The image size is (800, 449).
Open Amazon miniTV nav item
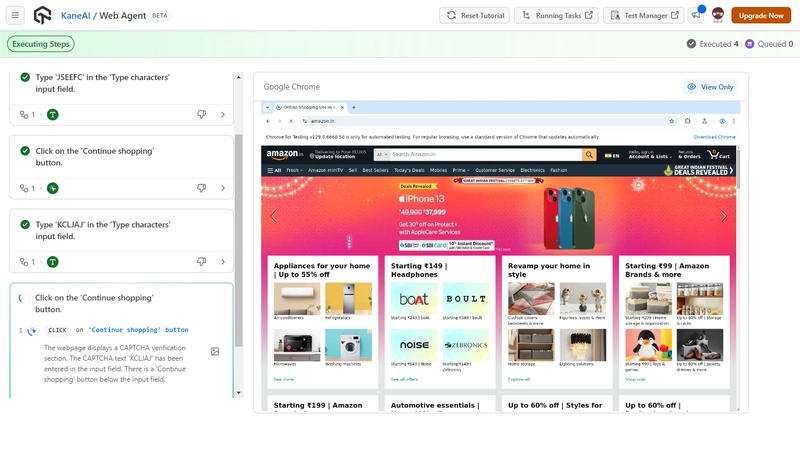(326, 170)
